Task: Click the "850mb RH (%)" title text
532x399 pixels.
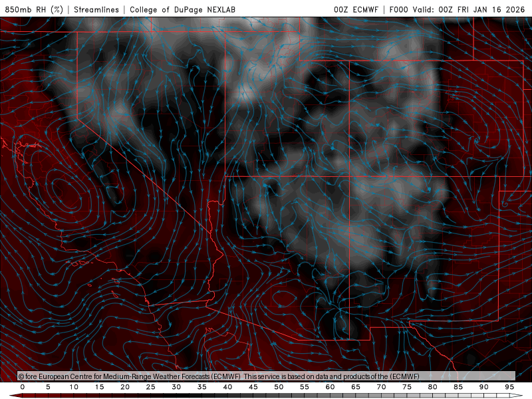Action: pos(34,9)
